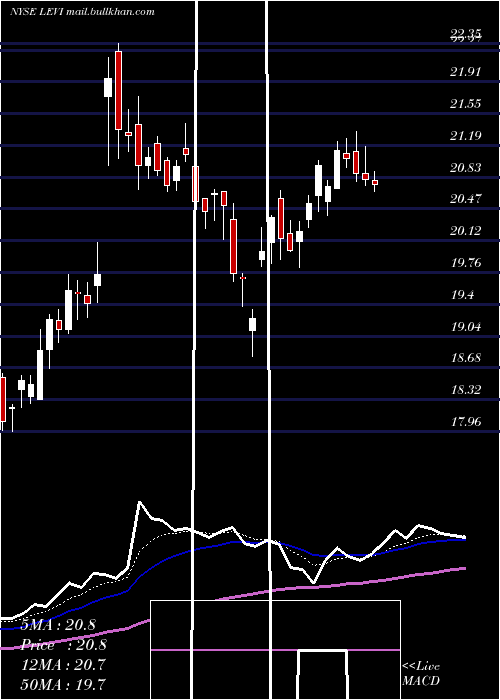Image resolution: width=500 pixels, height=700 pixels.
Task: Click the 21.55 price level label
Action: 466,104
